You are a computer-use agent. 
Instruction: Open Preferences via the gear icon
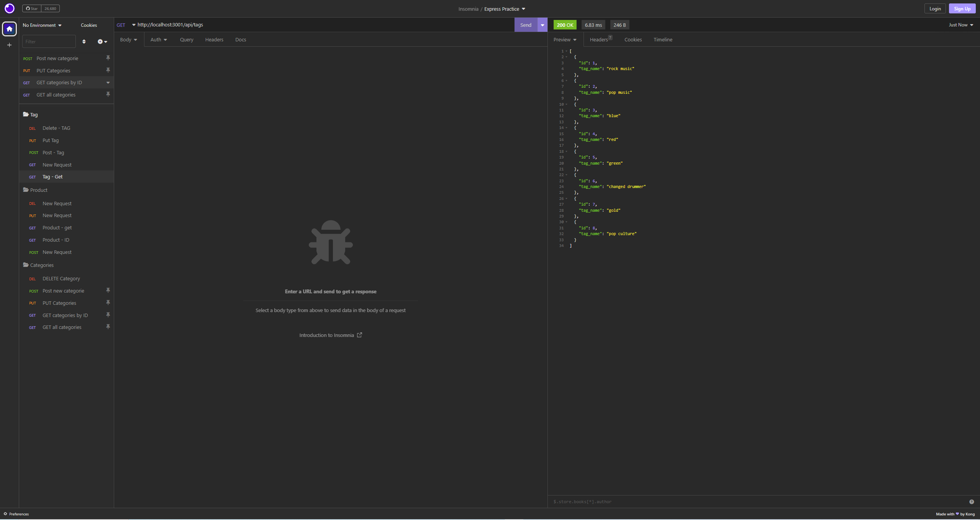pyautogui.click(x=6, y=514)
